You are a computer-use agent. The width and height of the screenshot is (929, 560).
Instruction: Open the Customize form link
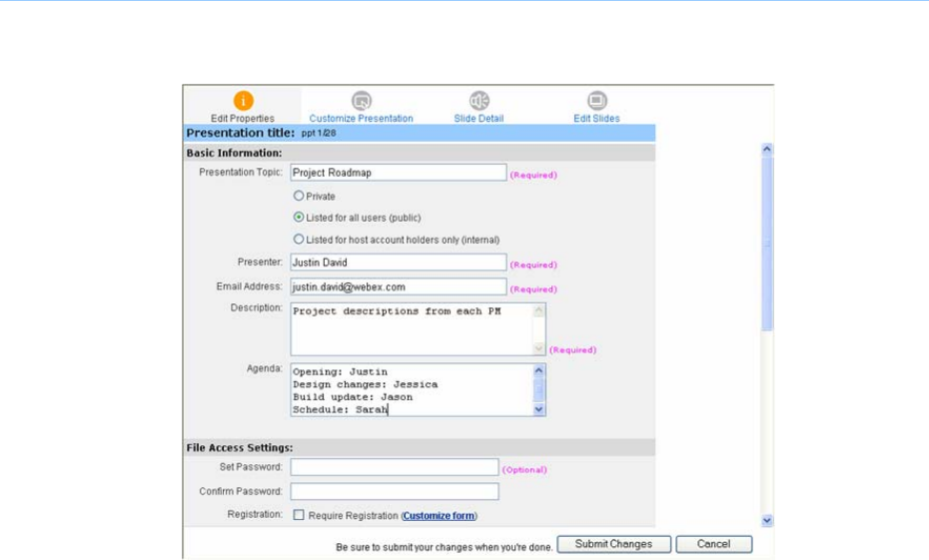439,516
